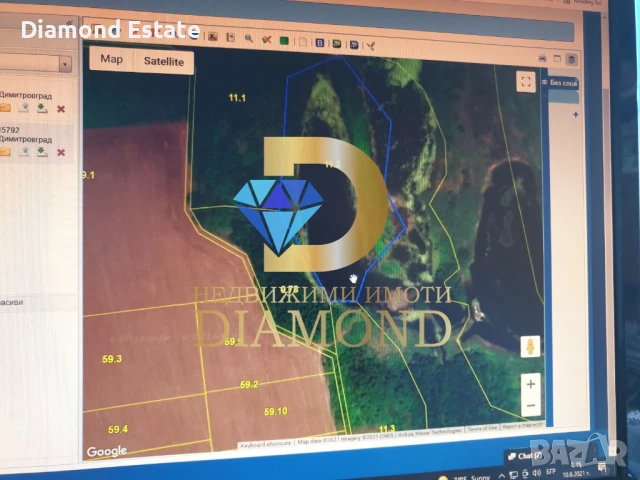Click the volume speaker tray icon
The image size is (640, 480).
coord(536,473)
